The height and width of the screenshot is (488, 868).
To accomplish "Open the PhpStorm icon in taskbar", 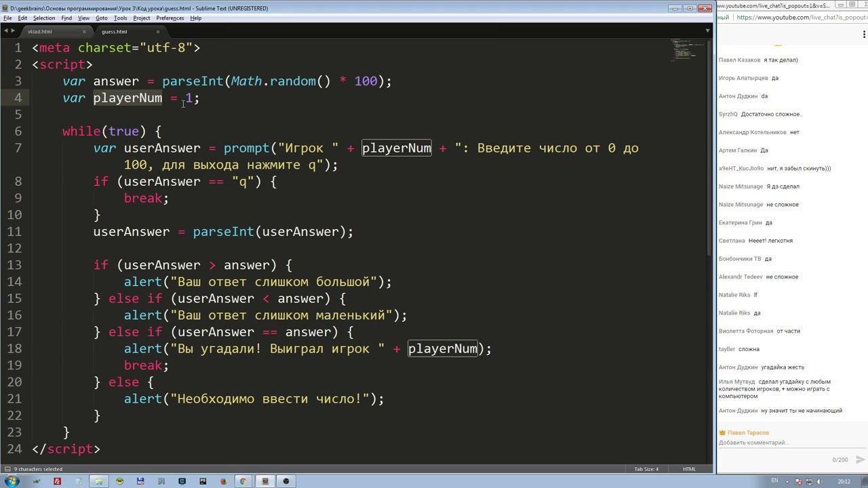I will (x=203, y=481).
